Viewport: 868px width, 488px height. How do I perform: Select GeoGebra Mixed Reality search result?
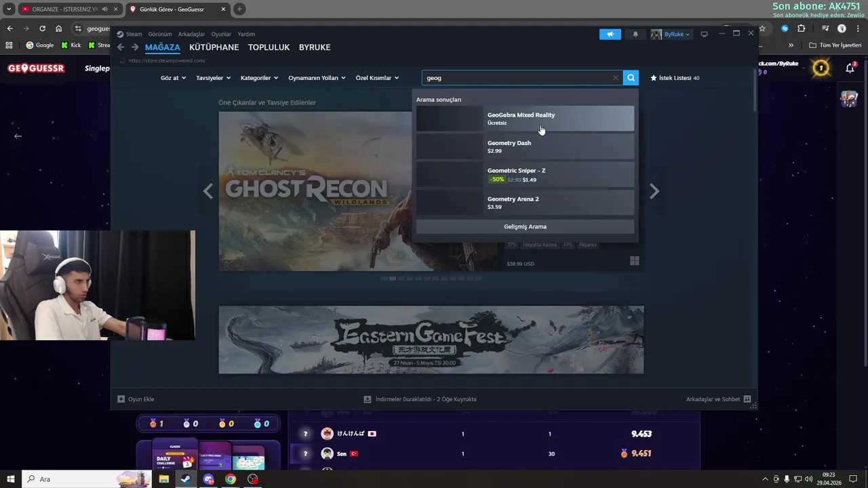click(525, 119)
